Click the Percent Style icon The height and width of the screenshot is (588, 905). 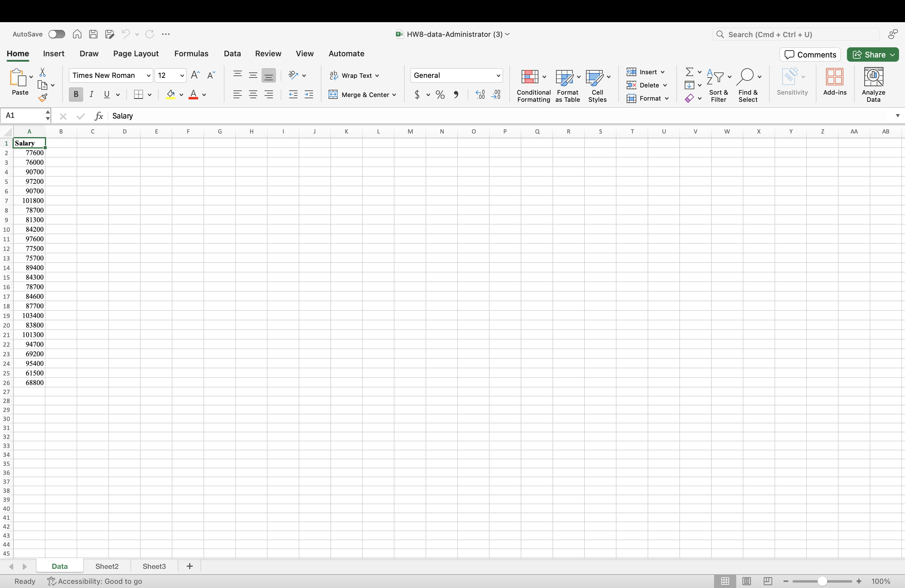point(440,95)
